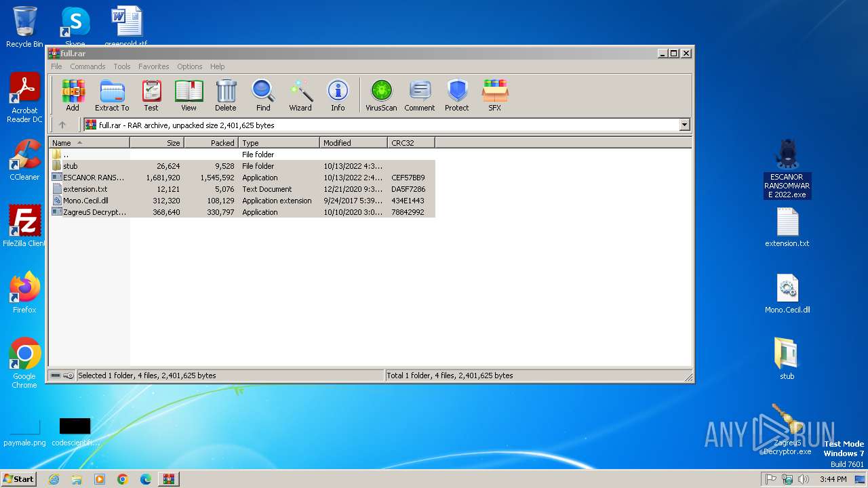Select the parent folder '..' row
This screenshot has height=488, width=868.
tap(242, 155)
